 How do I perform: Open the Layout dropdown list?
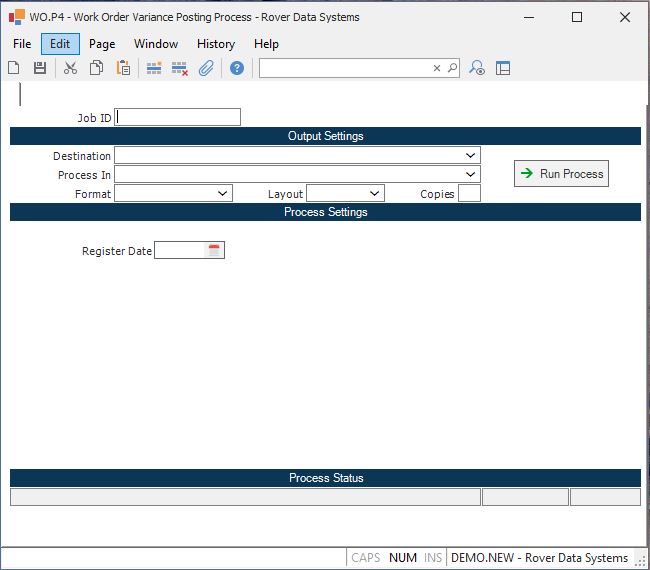pos(374,194)
